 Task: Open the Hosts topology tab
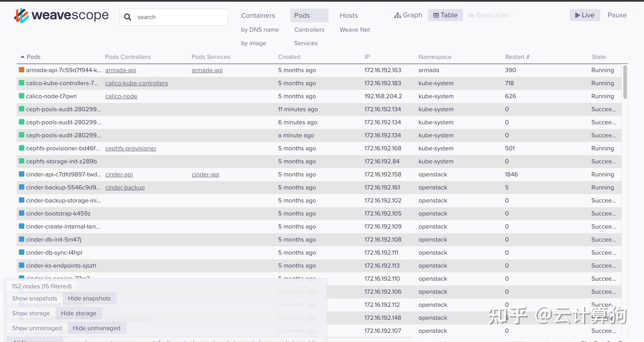pos(349,16)
